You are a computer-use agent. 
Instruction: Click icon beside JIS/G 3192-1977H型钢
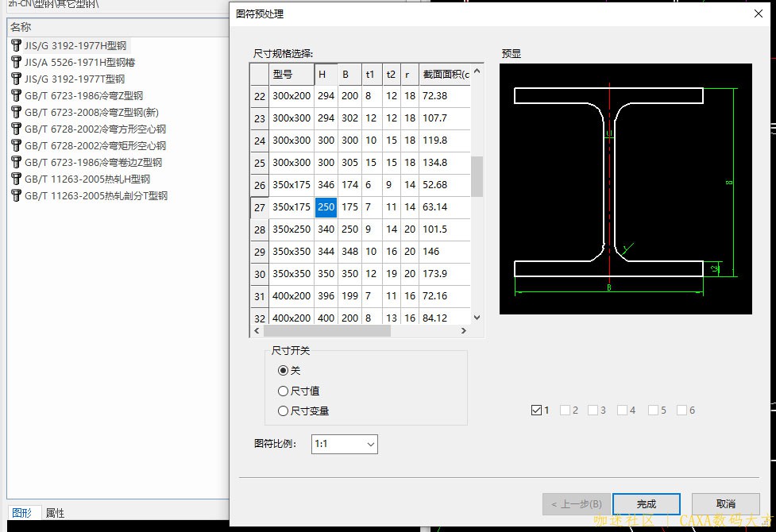tap(16, 45)
